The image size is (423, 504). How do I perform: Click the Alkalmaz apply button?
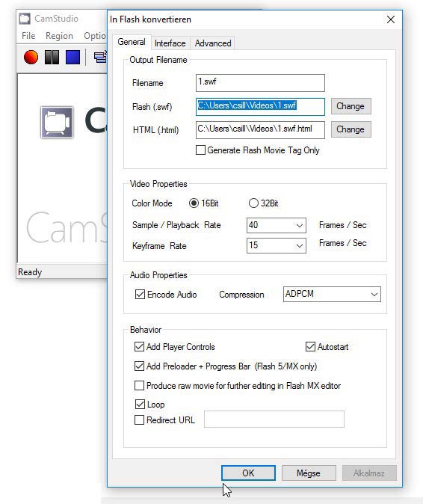369,473
